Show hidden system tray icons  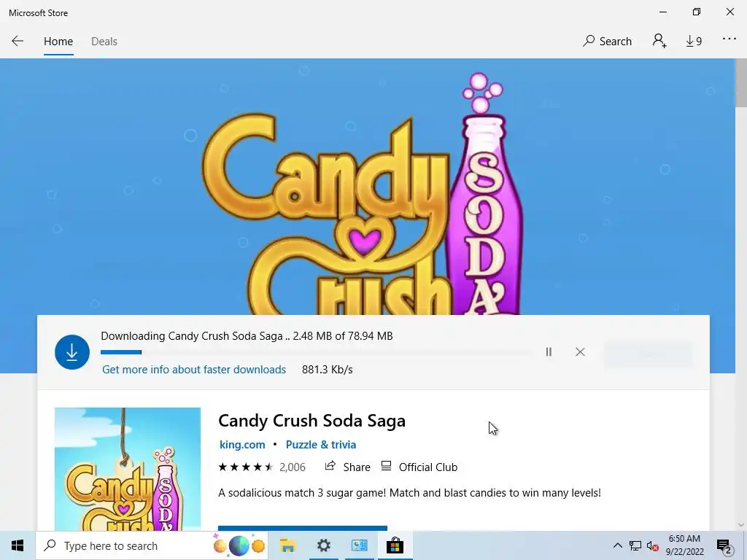(x=617, y=545)
